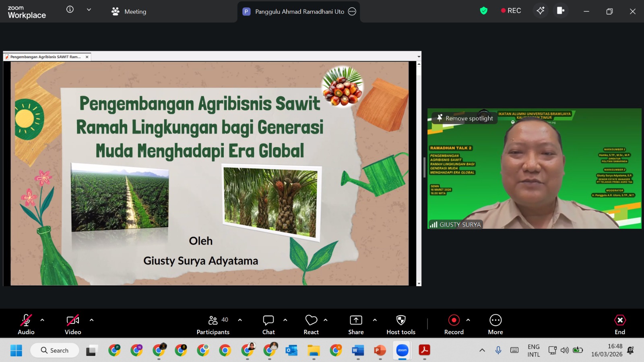Image resolution: width=644 pixels, height=362 pixels.
Task: Expand video settings arrow
Action: (x=91, y=320)
